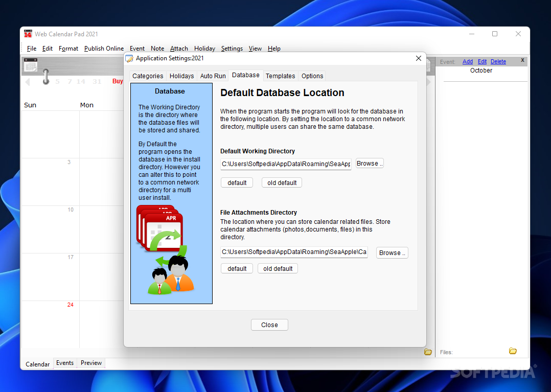
Task: Open the Holiday menu
Action: click(x=204, y=49)
